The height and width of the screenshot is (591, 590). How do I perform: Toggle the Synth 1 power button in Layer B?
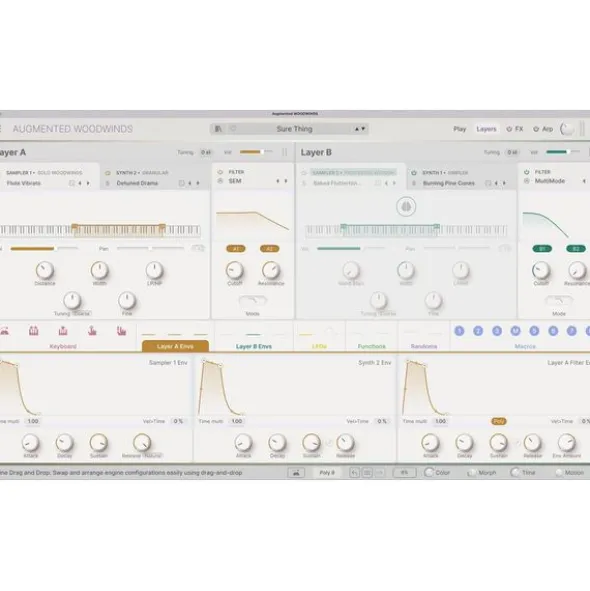coord(414,173)
